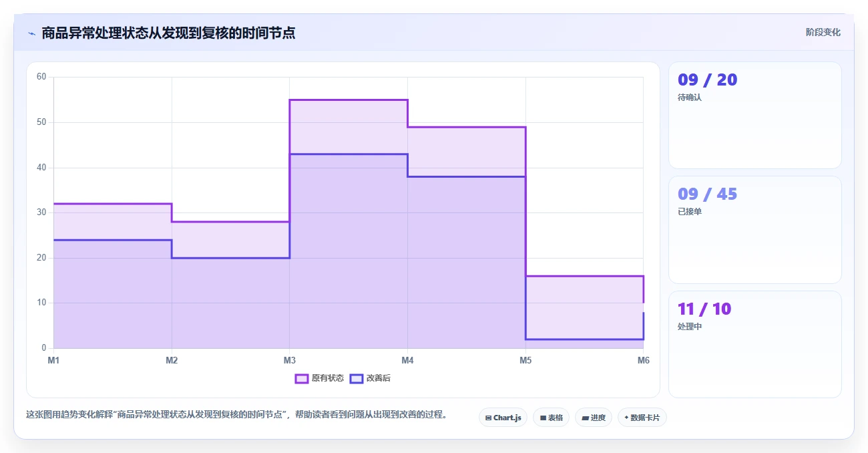Click the 11 / 10 value
The image size is (868, 453).
(704, 309)
